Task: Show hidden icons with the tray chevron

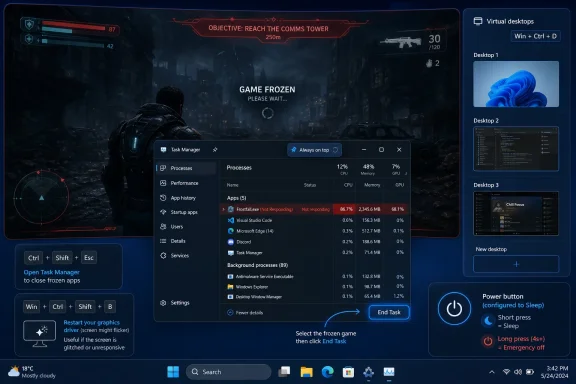Action: point(492,372)
